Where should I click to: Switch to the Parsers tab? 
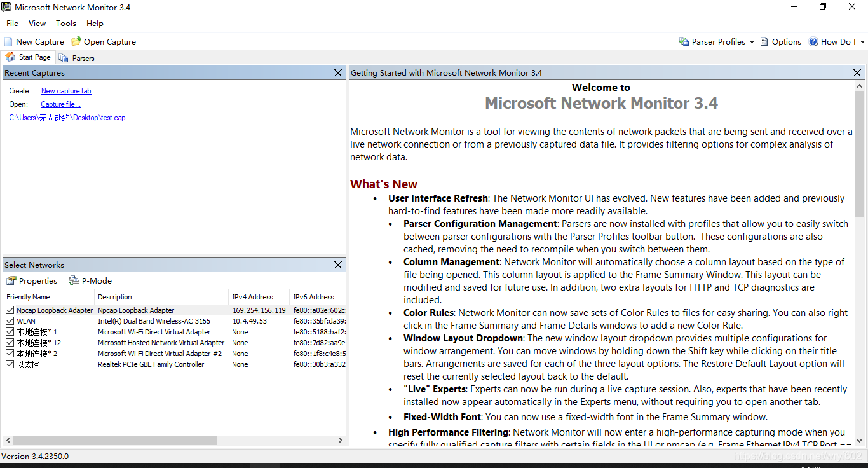tap(76, 58)
